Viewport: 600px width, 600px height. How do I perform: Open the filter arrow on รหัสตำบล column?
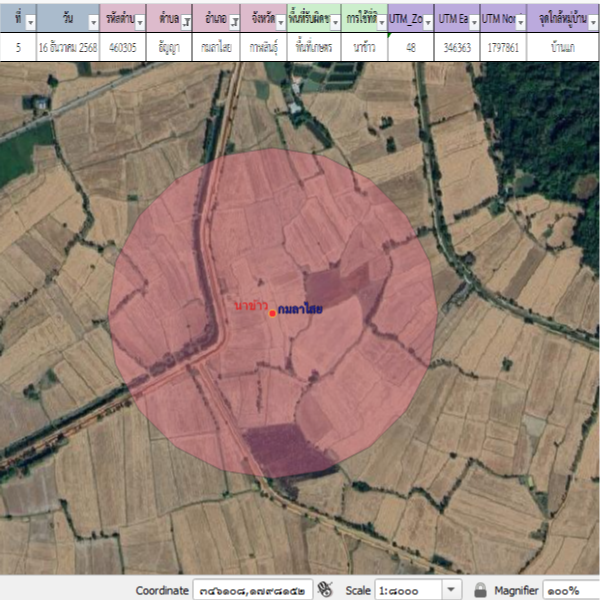point(141,21)
